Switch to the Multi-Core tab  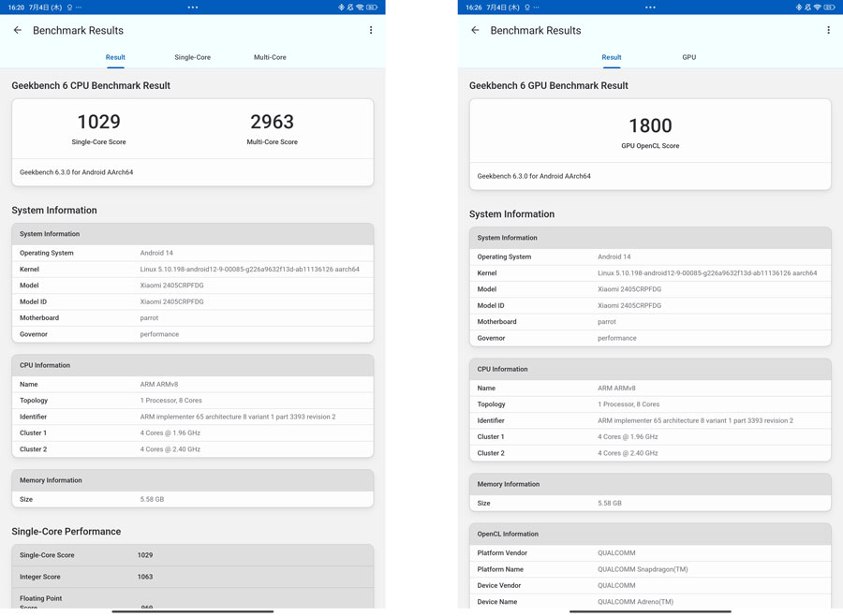click(x=270, y=57)
